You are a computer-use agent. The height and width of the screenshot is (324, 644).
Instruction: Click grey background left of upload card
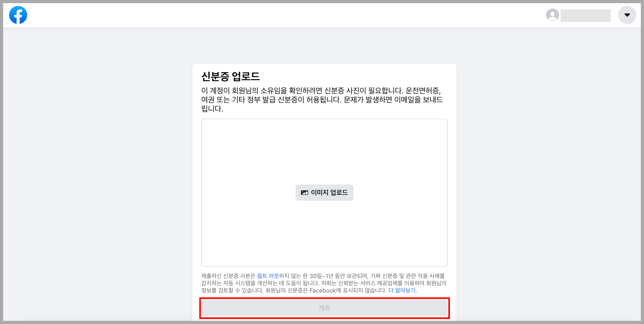[98, 175]
